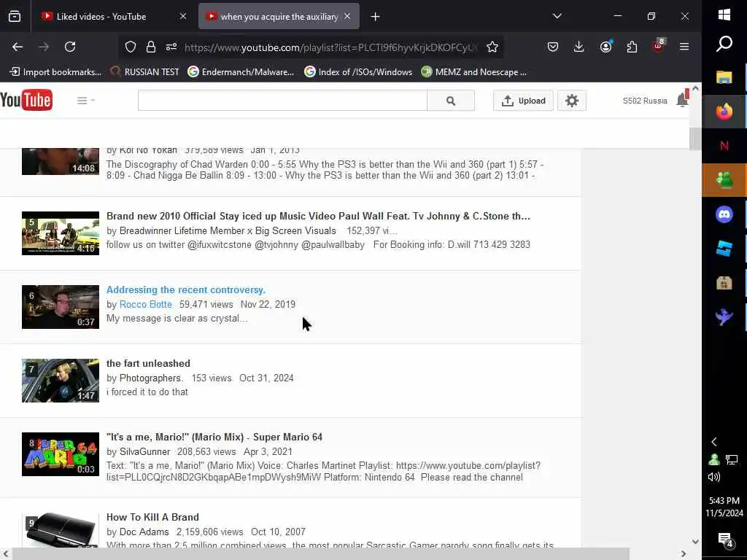The image size is (747, 560).
Task: Open the Doc Adams channel link
Action: [x=144, y=532]
